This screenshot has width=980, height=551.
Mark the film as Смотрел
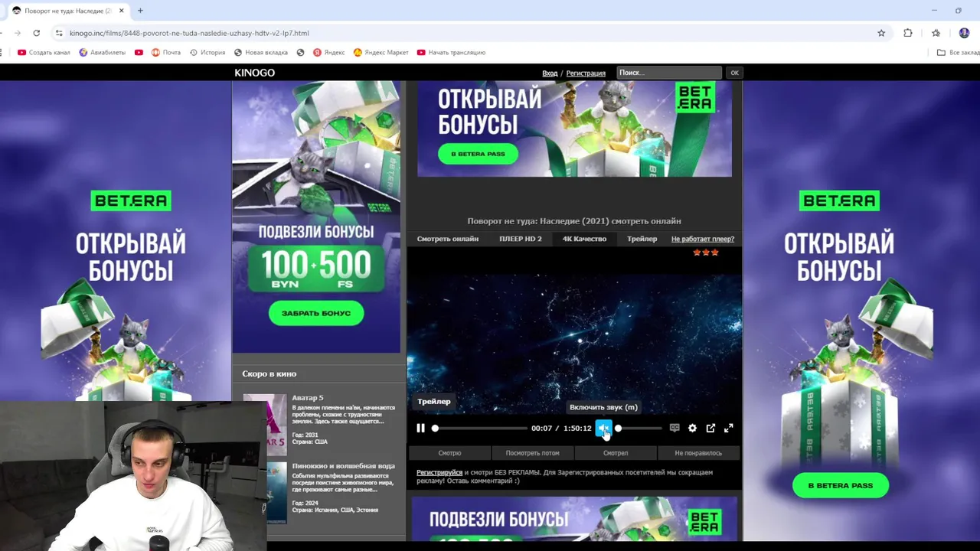(x=616, y=453)
